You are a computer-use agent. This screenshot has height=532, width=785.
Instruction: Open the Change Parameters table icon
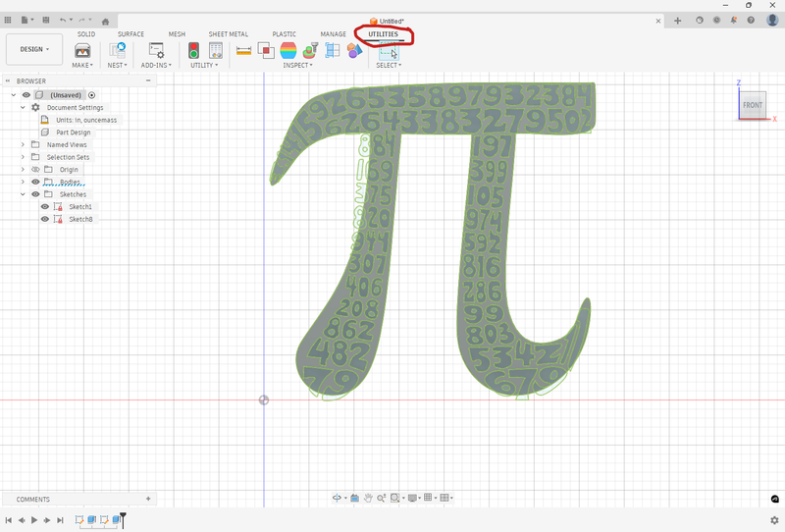click(x=216, y=51)
